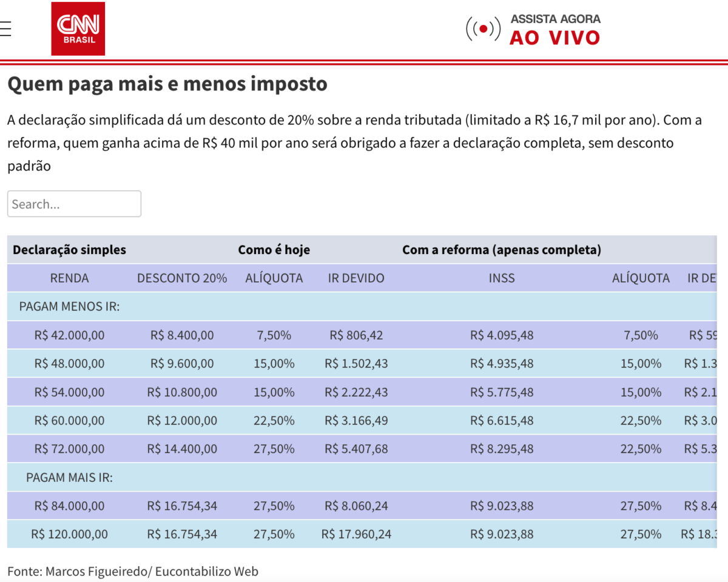Select the INSS cell R$ 4.935,48
Screen dimensions: 728x582
(x=502, y=364)
